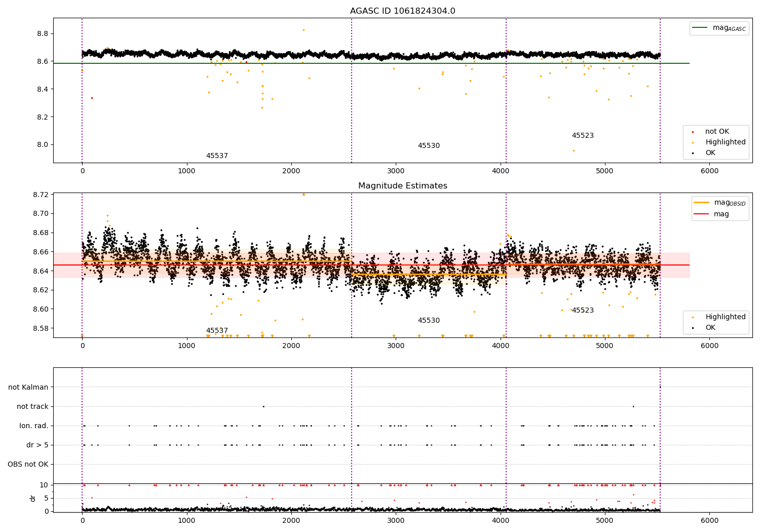This screenshot has width=760, height=532.
Task: Click 'Highlighted' in the AGASC ID plot legend
Action: pos(725,142)
